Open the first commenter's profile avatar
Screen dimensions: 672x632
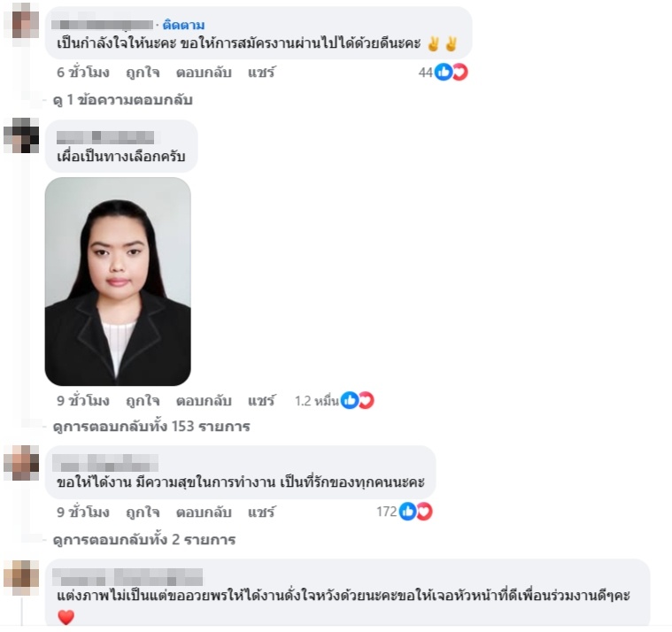tap(21, 21)
